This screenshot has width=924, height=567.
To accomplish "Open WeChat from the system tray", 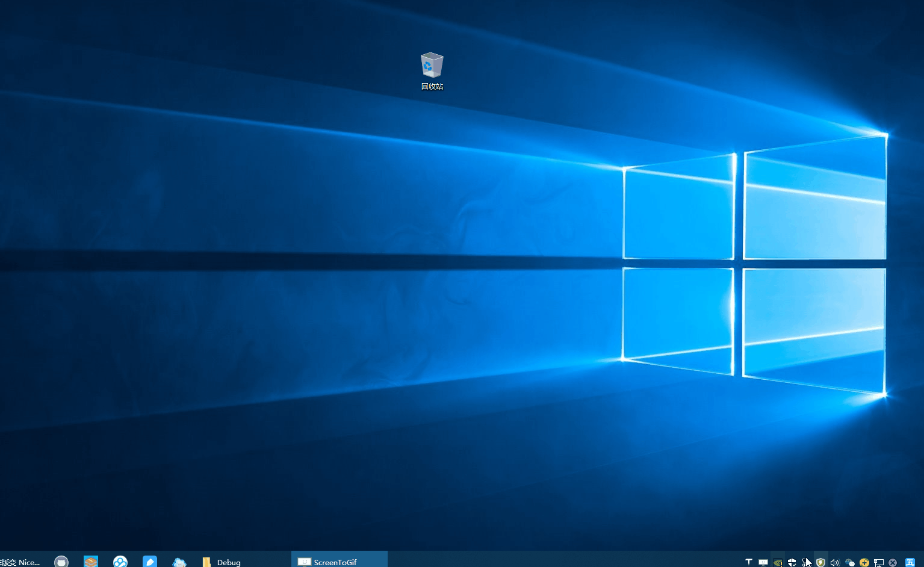I will [850, 562].
